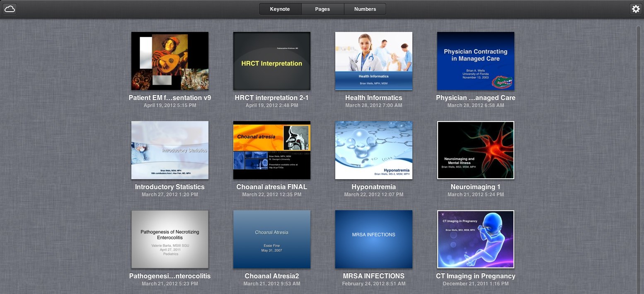Switch to the Numbers tab

365,9
